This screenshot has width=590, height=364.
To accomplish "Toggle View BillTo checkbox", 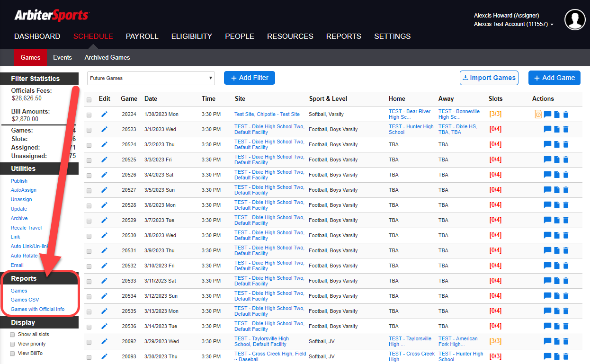I will coord(13,354).
